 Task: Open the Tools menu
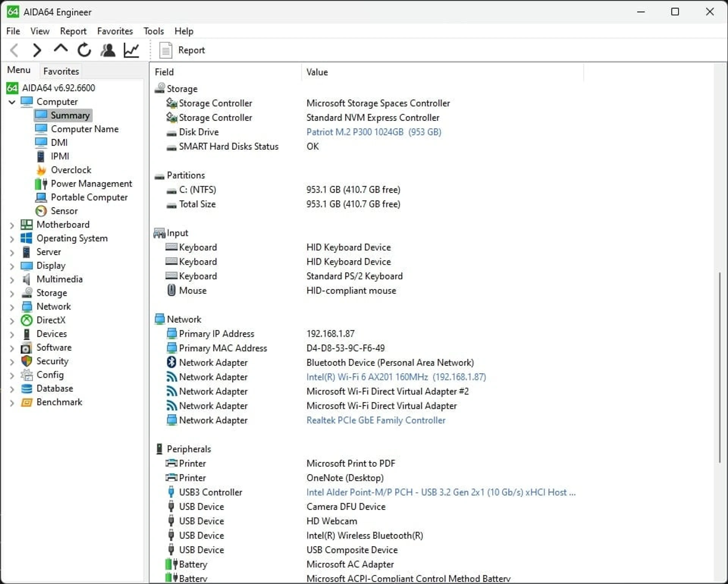154,31
